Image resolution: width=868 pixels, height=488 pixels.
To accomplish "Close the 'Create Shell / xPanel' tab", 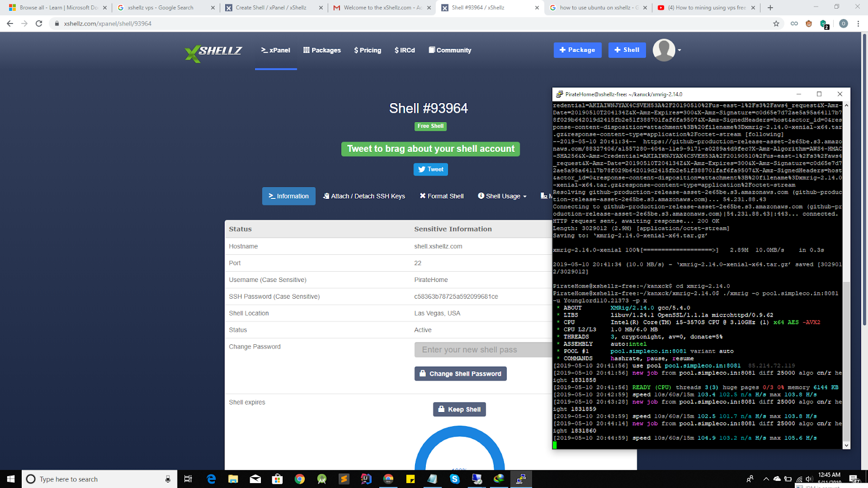I will 321,8.
